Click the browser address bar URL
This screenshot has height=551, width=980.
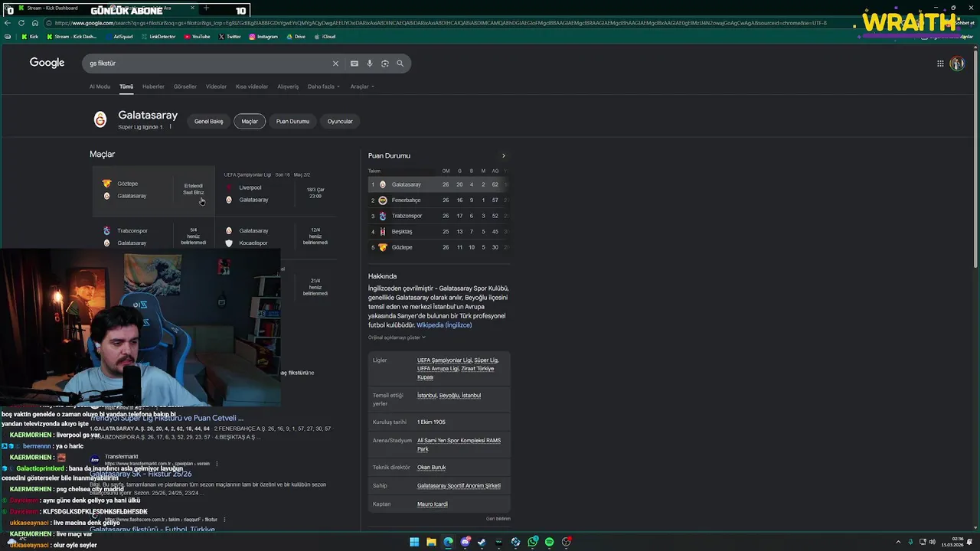[x=440, y=23]
